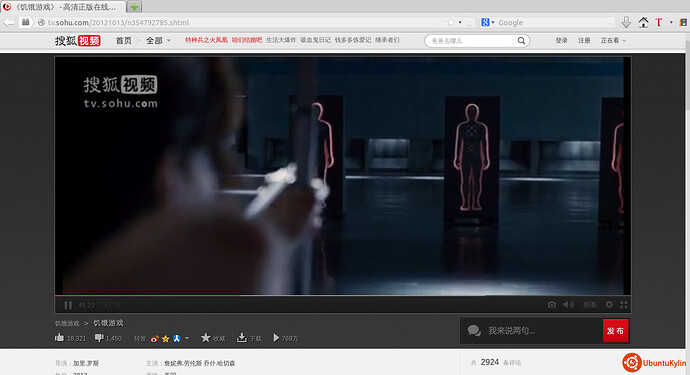Open actor 詹妮弗·劳伦斯 link
The height and width of the screenshot is (375, 690).
pos(183,364)
